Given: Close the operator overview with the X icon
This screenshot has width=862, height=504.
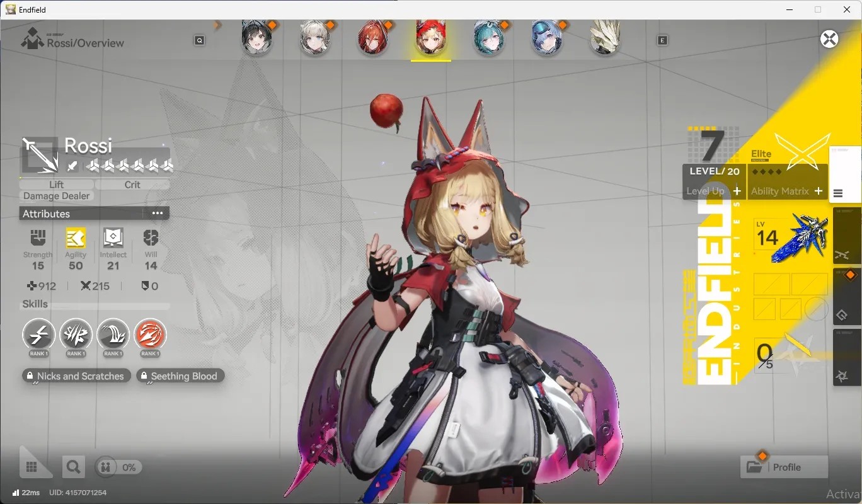Looking at the screenshot, I should (829, 39).
